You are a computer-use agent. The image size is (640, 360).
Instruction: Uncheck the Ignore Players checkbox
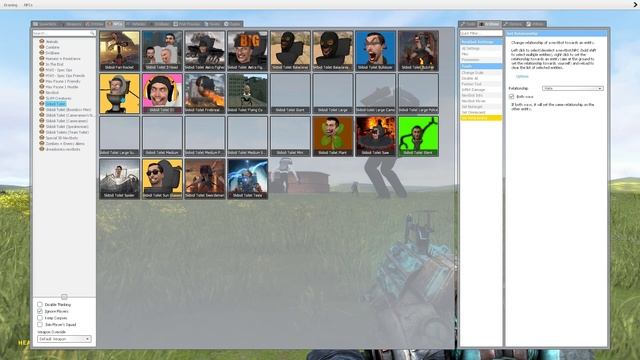pos(40,311)
